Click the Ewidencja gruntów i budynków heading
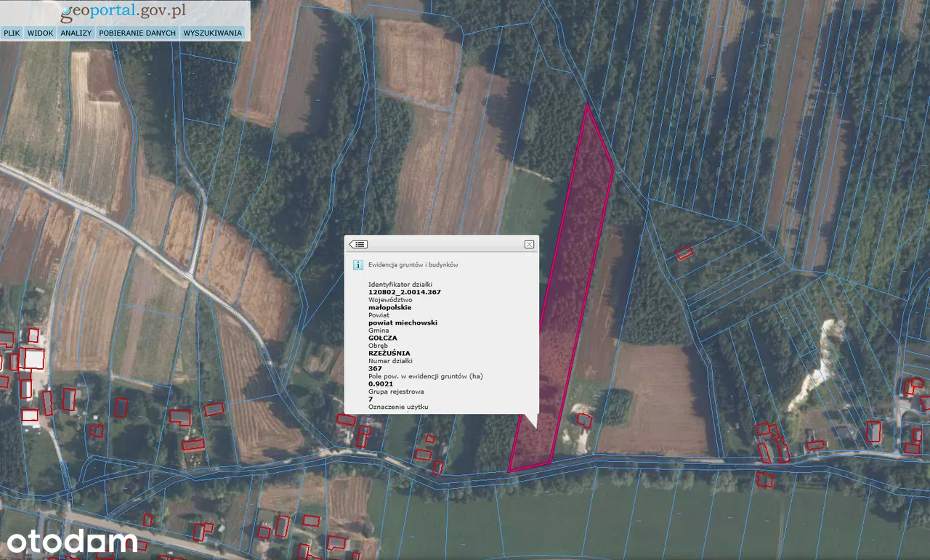 click(413, 265)
